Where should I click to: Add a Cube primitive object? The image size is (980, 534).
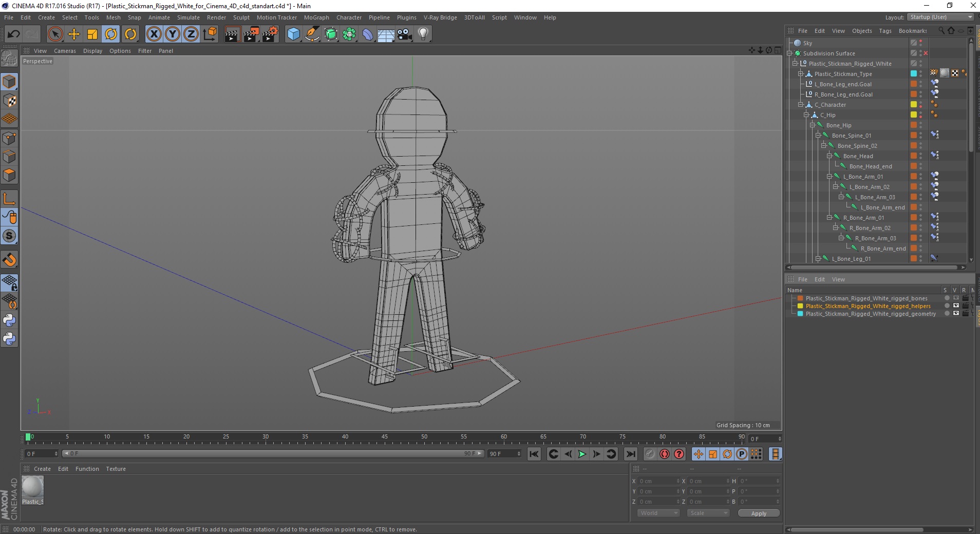coord(293,34)
